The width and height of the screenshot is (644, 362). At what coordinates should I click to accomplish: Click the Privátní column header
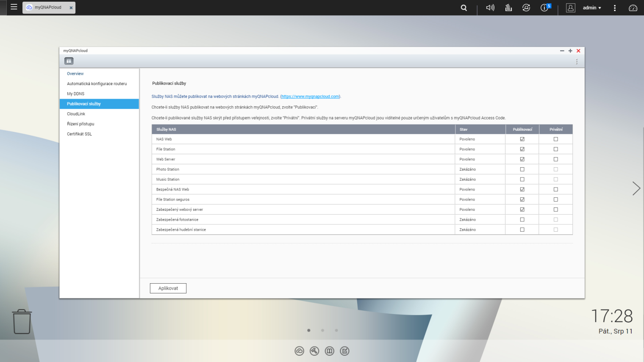[x=556, y=130]
